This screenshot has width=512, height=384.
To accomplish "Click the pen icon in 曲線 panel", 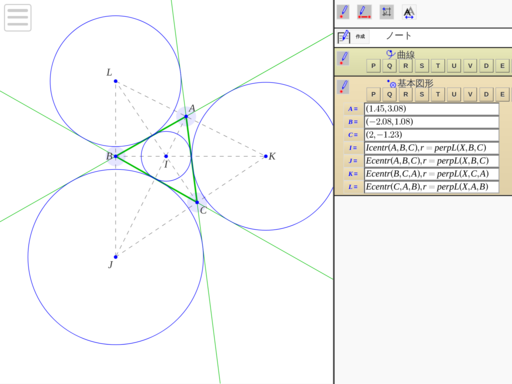I will tap(343, 58).
